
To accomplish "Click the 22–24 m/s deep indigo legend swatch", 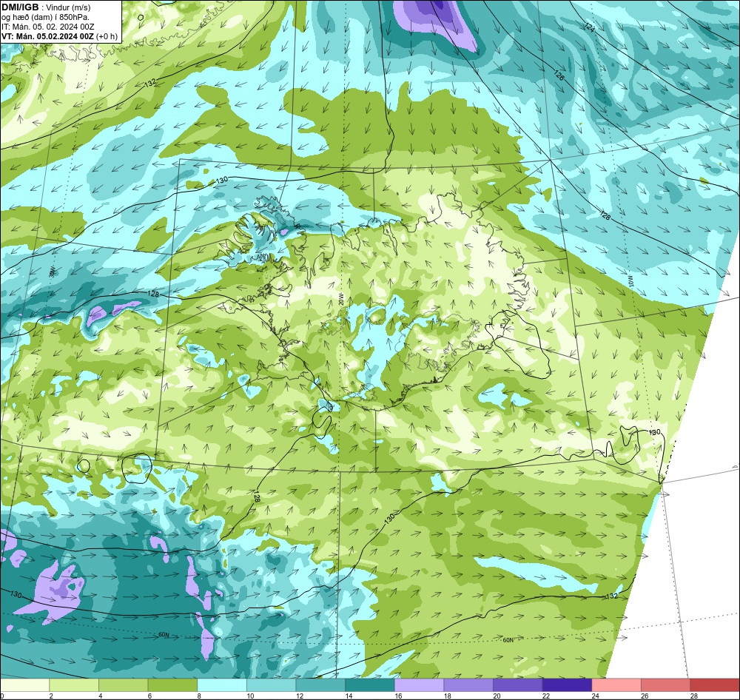I will 568,685.
